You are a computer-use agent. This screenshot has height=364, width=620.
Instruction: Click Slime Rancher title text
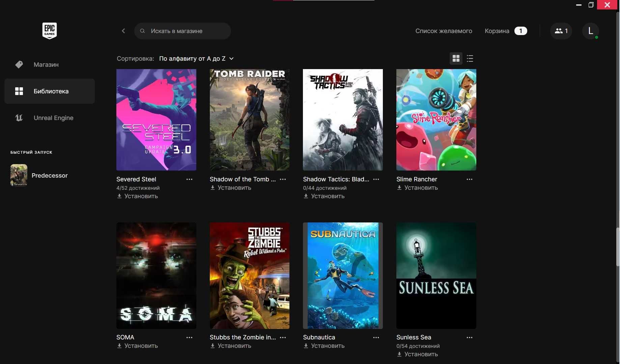tap(417, 179)
